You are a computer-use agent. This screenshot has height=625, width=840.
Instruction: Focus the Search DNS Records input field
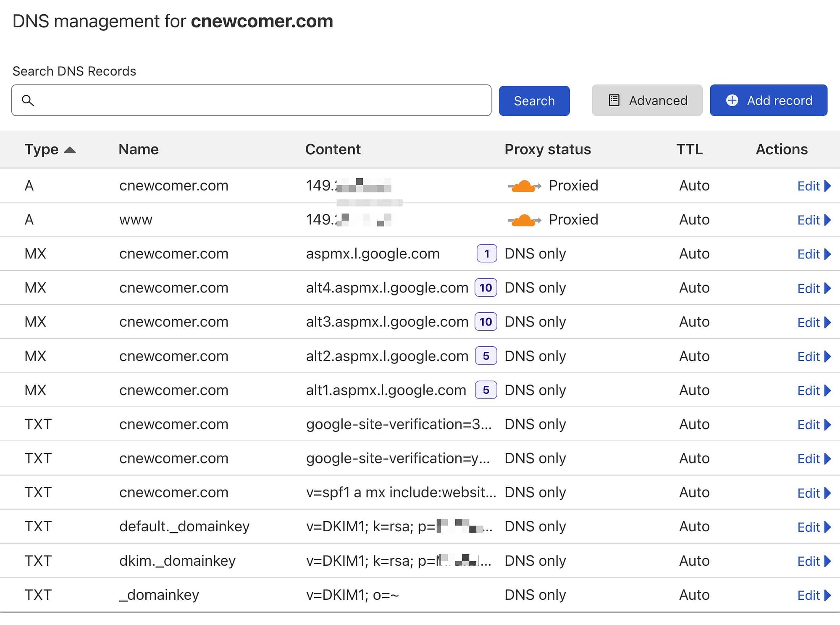[x=260, y=100]
